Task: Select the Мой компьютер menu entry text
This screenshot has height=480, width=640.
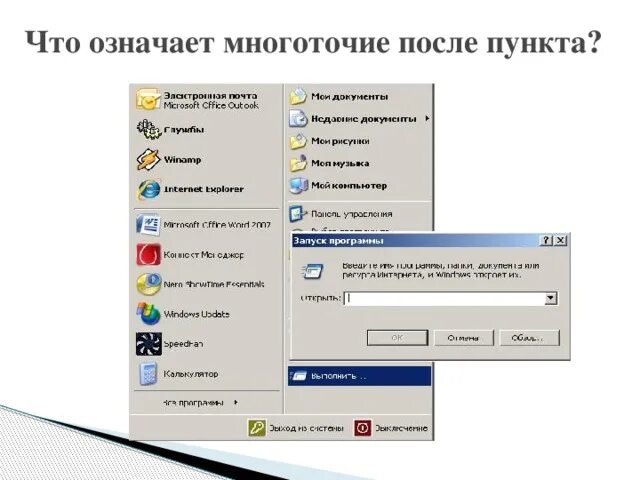Action: click(x=349, y=186)
